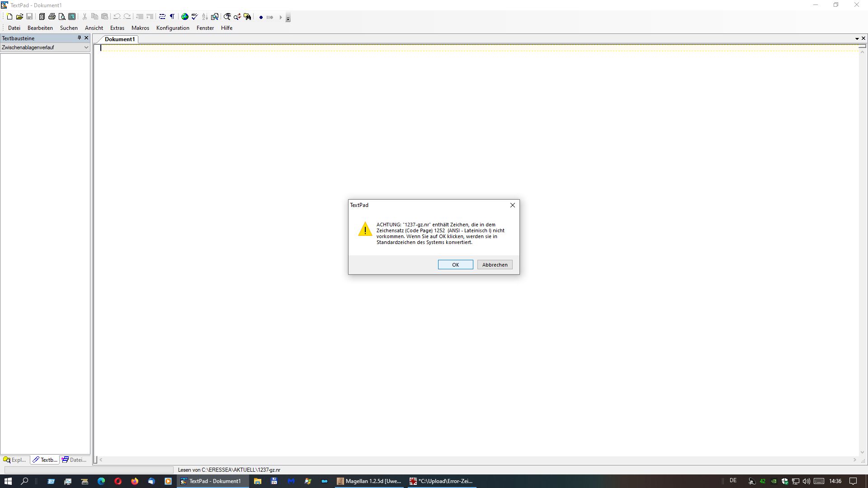Screen dimensions: 868x488
Task: Open Magellan 1.2.5d from taskbar
Action: point(369,481)
